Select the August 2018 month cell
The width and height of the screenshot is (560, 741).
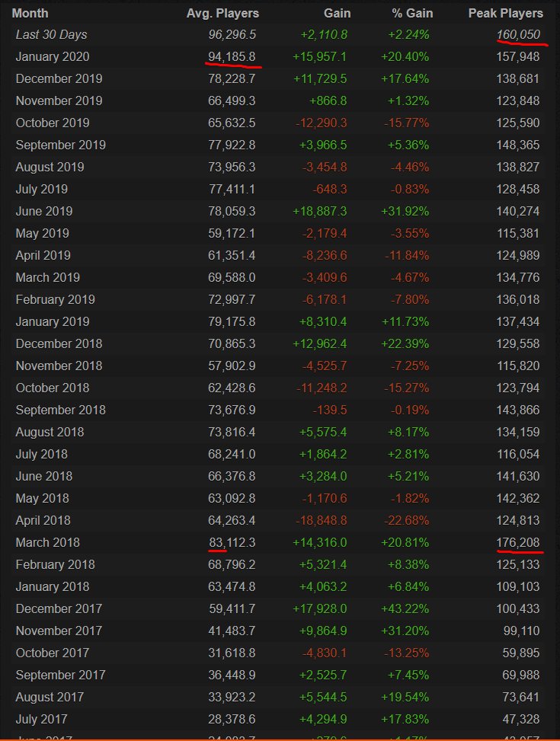coord(50,433)
